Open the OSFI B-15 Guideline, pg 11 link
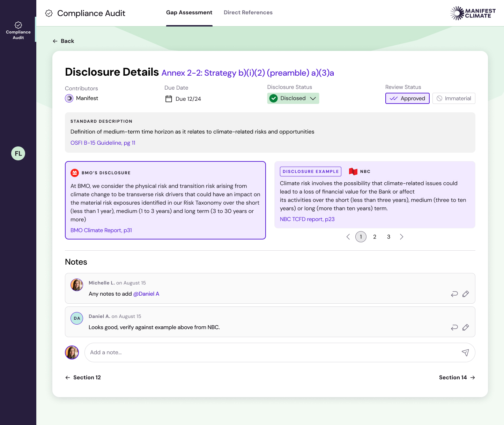504x425 pixels. click(x=103, y=143)
